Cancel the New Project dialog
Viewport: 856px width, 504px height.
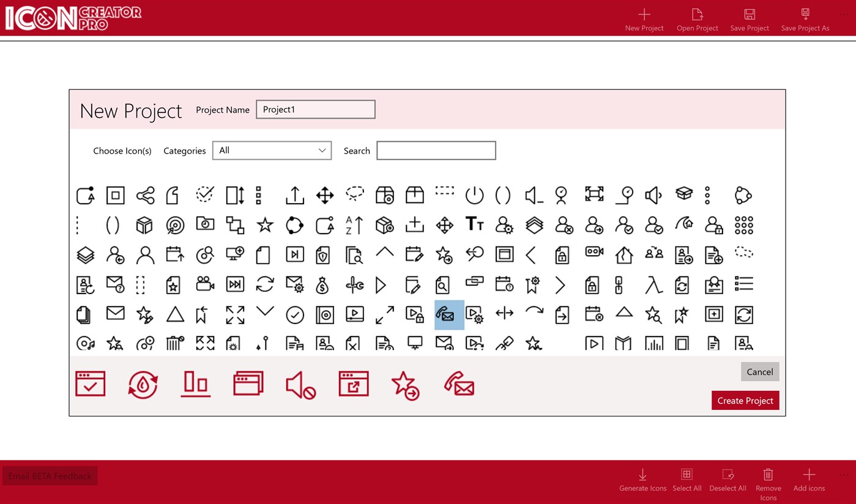click(x=759, y=372)
